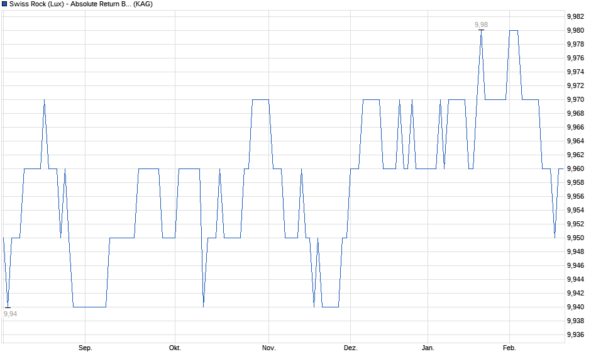
Task: Select the Okt. axis label
Action: [174, 346]
